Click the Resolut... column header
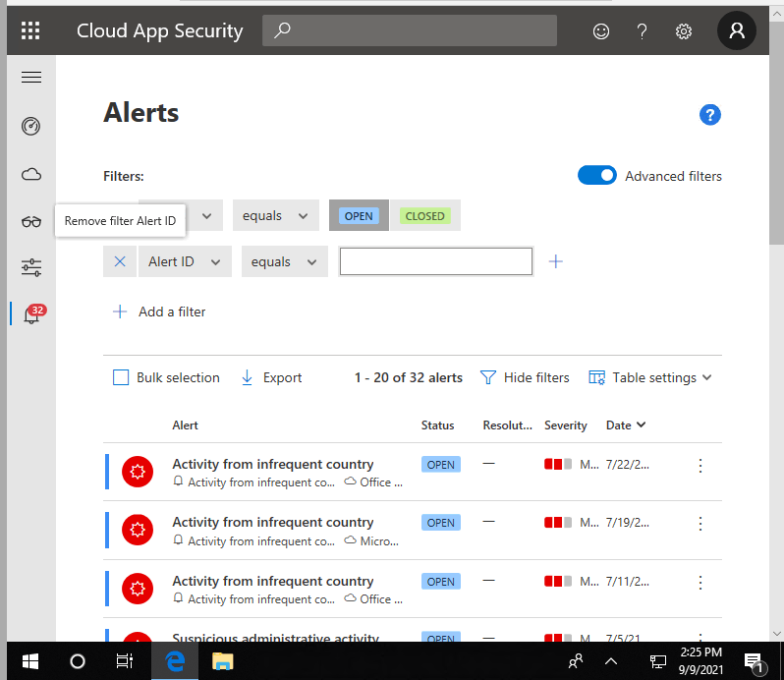 508,425
